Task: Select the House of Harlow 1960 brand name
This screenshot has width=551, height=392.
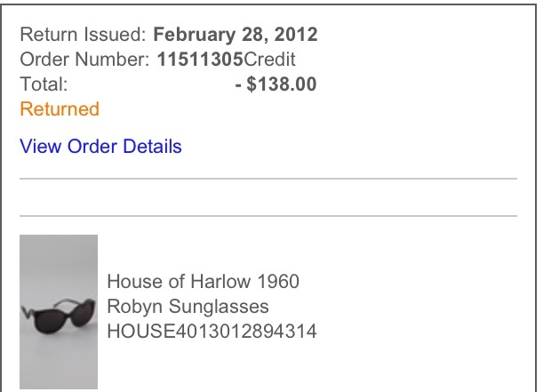Action: coord(204,281)
